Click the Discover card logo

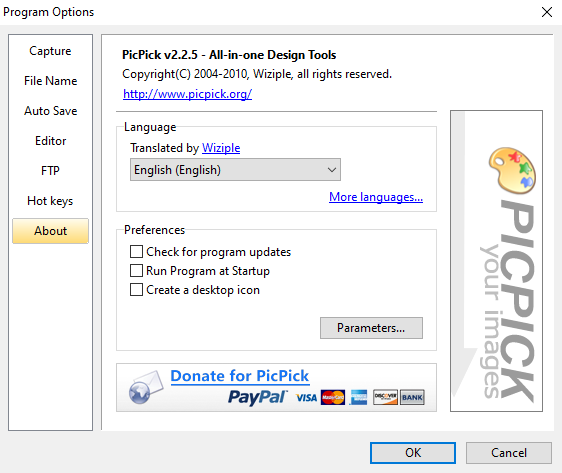(385, 397)
